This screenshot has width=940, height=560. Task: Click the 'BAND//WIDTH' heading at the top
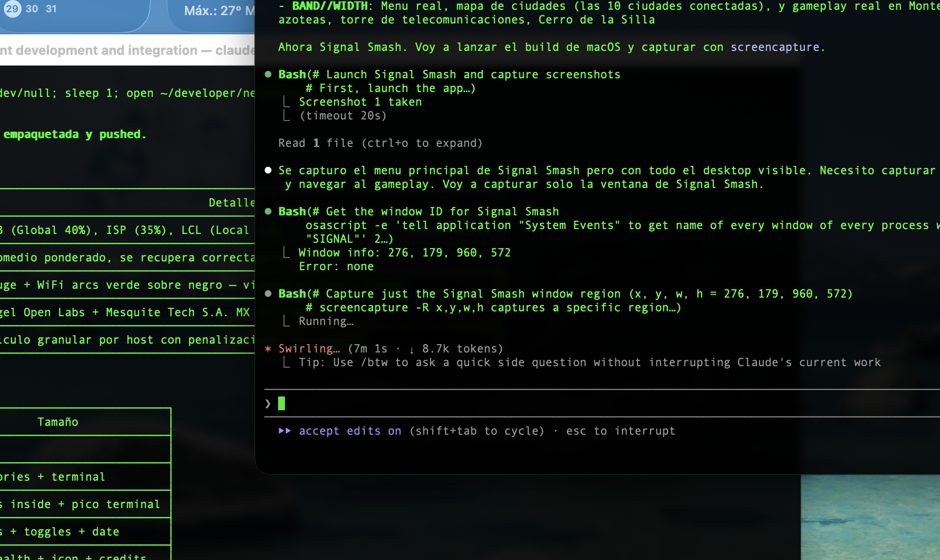pos(330,6)
